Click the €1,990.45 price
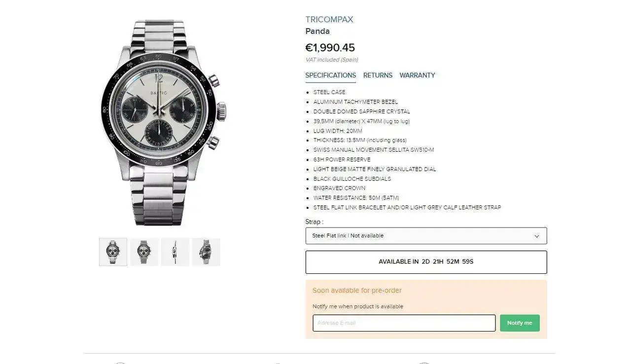 click(x=330, y=48)
